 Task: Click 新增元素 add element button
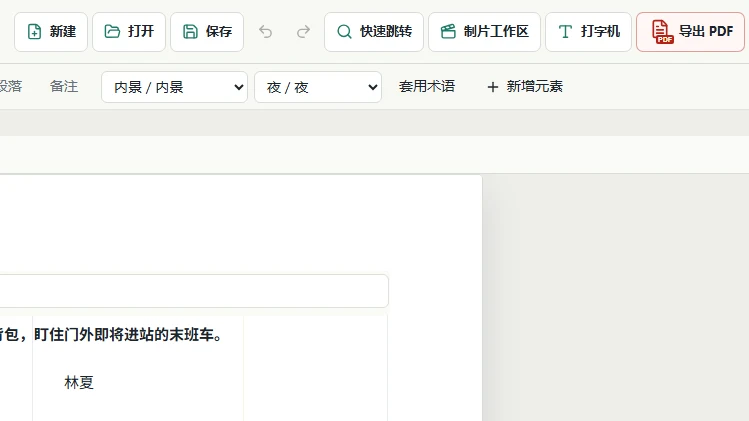click(525, 86)
